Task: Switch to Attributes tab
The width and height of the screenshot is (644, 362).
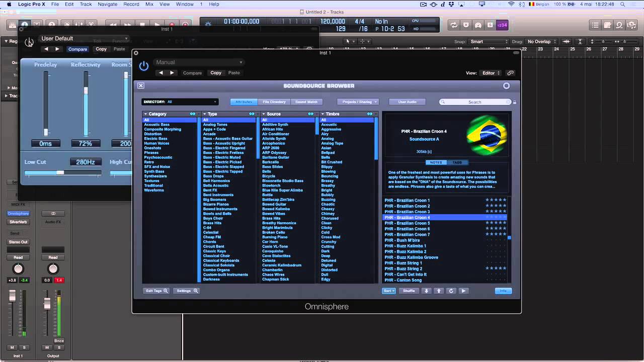Action: tap(244, 102)
